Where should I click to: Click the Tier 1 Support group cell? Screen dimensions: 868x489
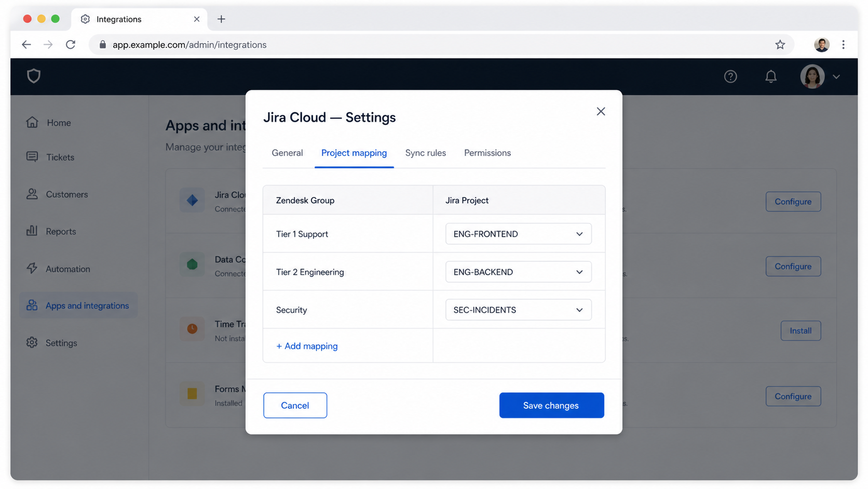point(348,234)
